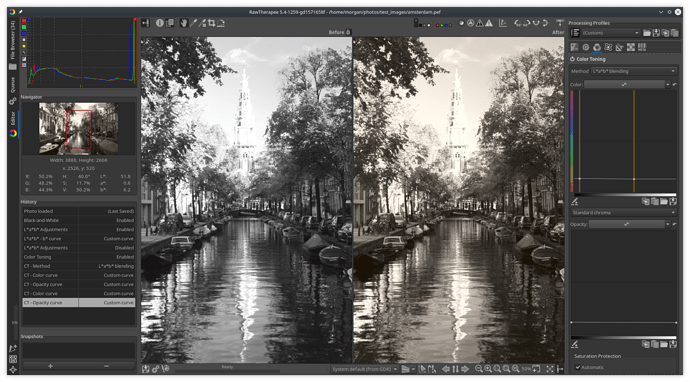Screen dimensions: 690x382
Task: Expand the Processing Profiles Custom dropdown
Action: [x=610, y=33]
